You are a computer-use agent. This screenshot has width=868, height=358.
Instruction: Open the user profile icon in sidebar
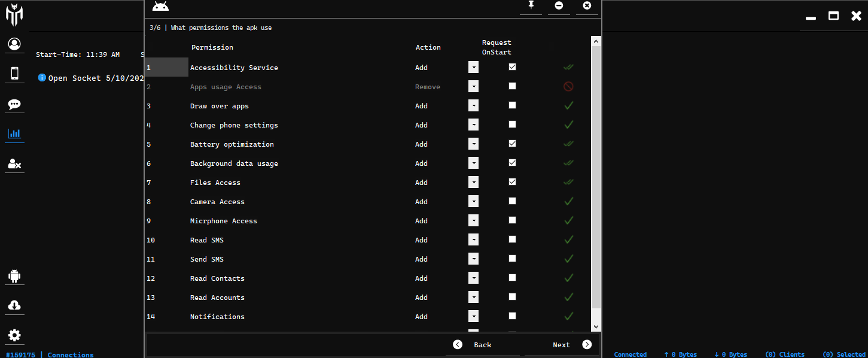tap(14, 44)
